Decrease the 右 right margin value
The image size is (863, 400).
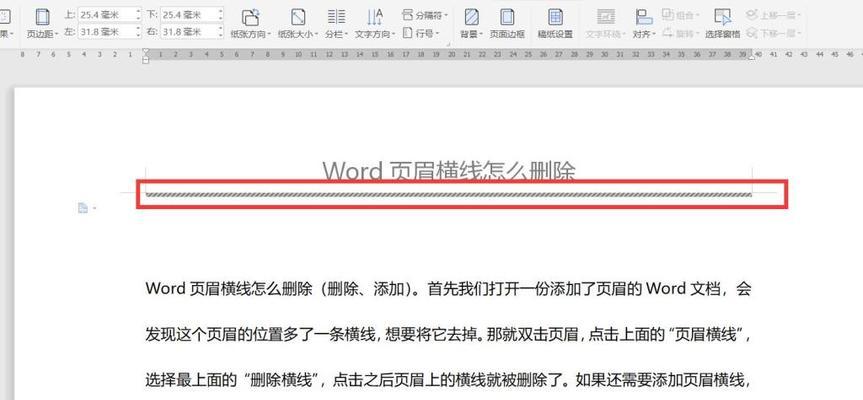(221, 35)
